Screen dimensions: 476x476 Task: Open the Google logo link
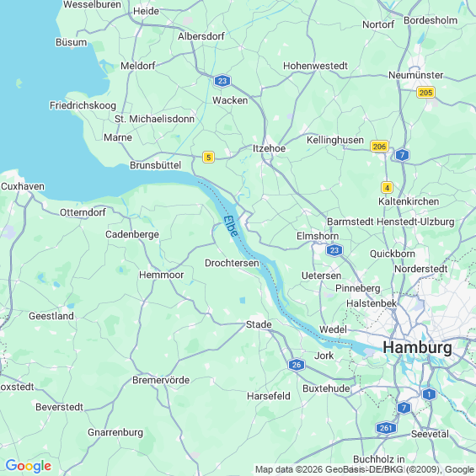coord(29,466)
